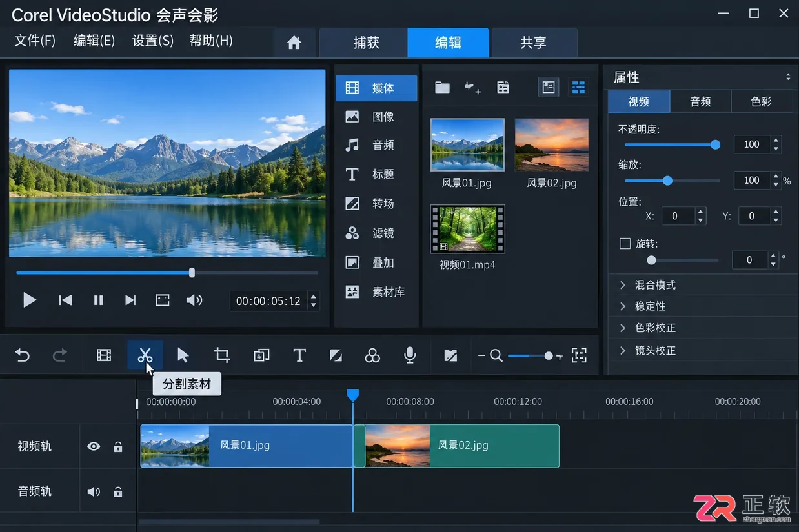
Task: Click the Undo arrow in the toolbar
Action: tap(23, 355)
